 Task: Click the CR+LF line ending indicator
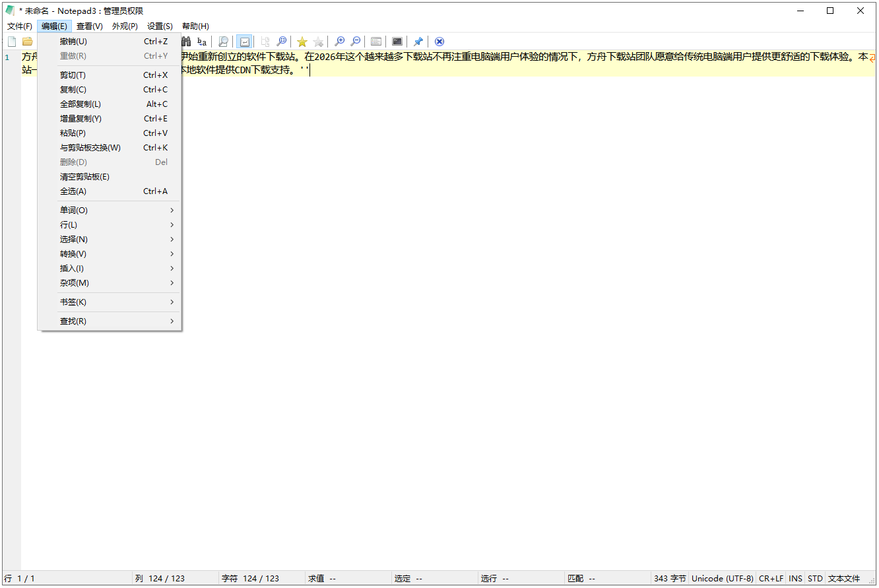(771, 578)
